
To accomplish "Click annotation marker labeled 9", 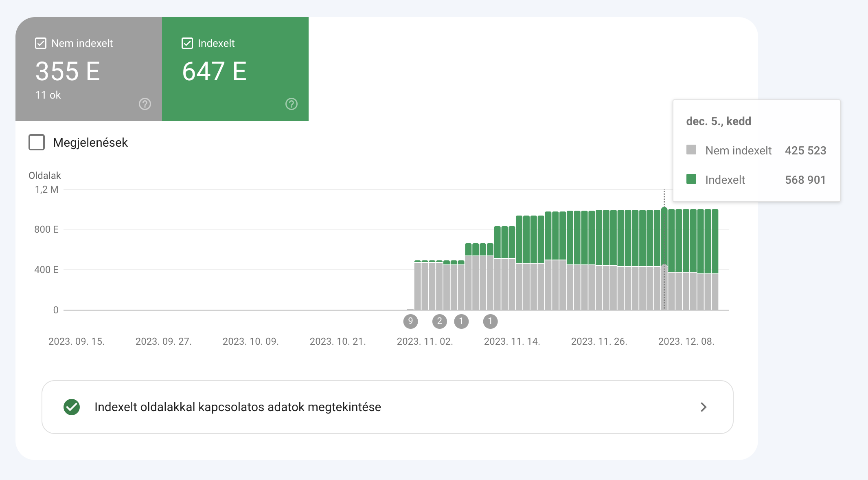I will 410,321.
